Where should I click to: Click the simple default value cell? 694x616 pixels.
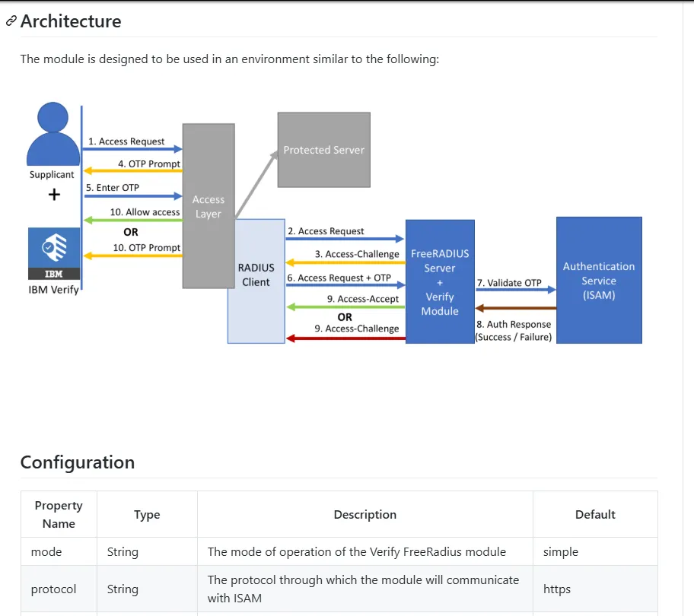coord(595,551)
